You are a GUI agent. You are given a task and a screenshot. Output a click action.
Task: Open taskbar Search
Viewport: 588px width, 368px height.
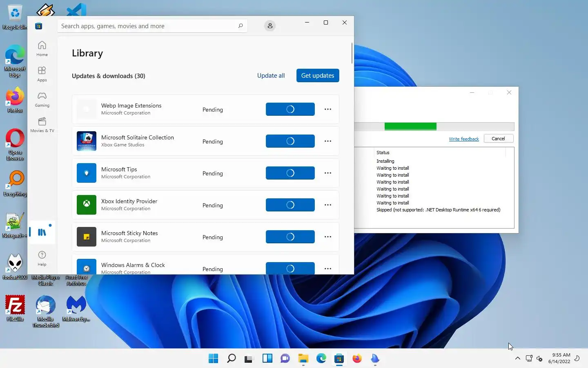[x=231, y=359]
